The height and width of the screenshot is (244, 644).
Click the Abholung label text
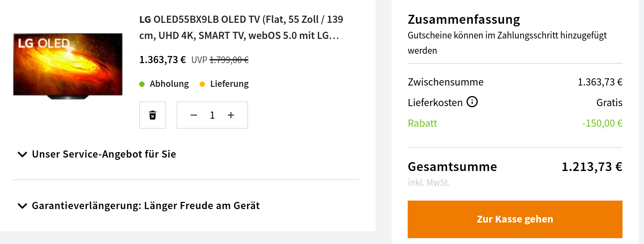click(169, 84)
